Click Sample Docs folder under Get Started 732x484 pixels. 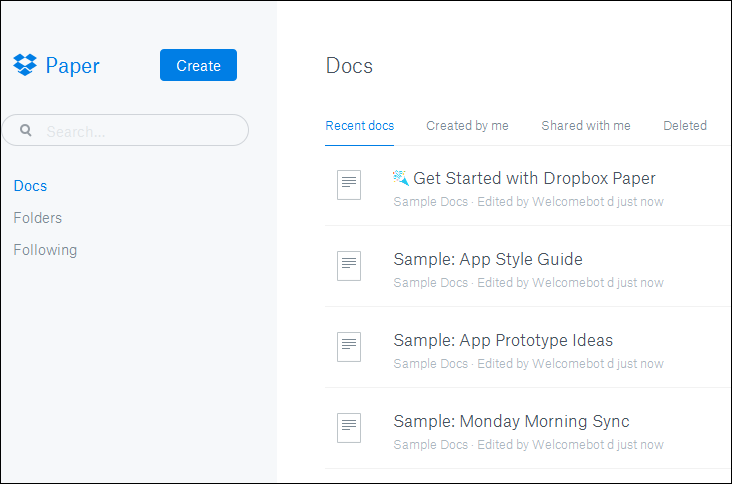[430, 202]
